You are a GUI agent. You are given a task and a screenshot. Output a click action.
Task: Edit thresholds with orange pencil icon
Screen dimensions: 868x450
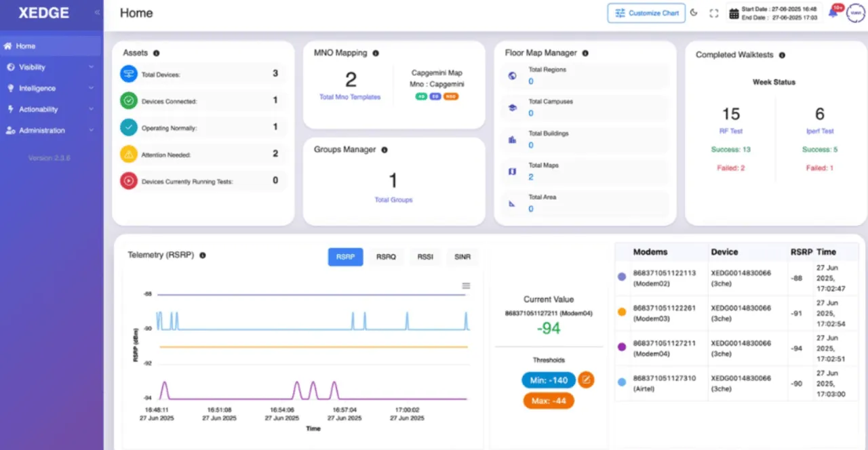pyautogui.click(x=586, y=380)
